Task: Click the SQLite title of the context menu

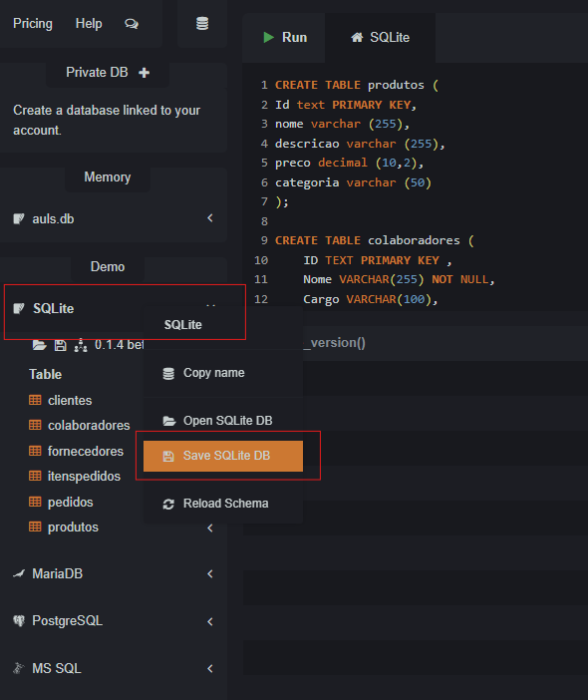Action: (x=183, y=325)
